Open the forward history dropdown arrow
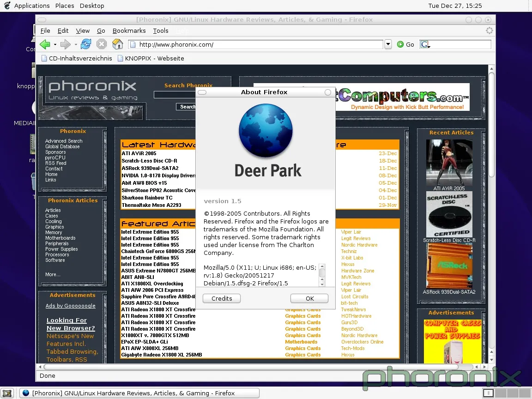Screen dimensions: 532x399 [x=76, y=44]
